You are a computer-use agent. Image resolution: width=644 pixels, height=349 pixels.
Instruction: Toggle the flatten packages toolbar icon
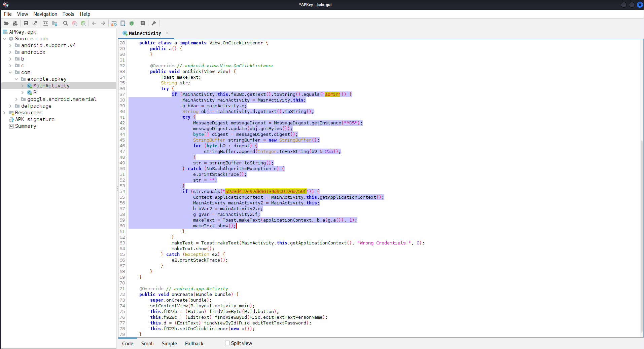click(55, 23)
